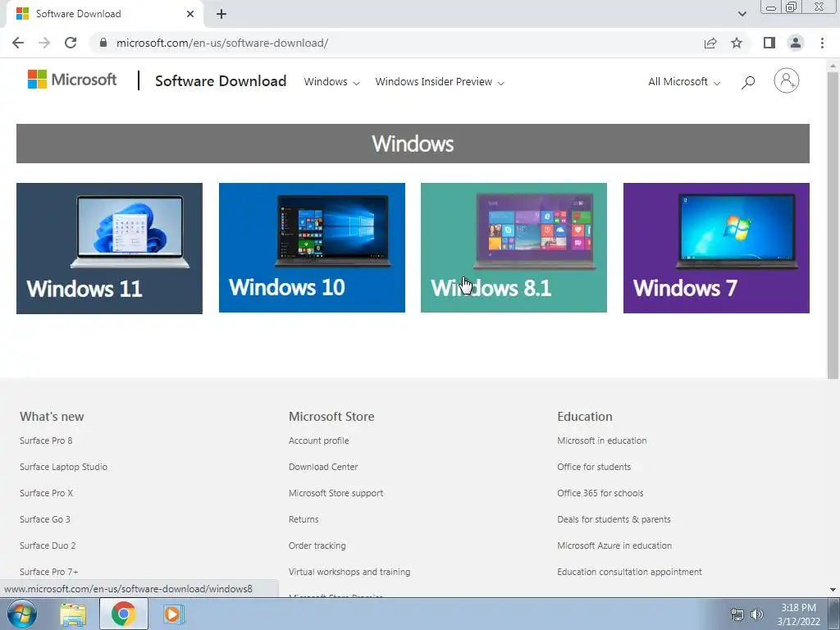Click the taskbar clock showing 3:18 PM
The image size is (840, 630).
pyautogui.click(x=798, y=614)
